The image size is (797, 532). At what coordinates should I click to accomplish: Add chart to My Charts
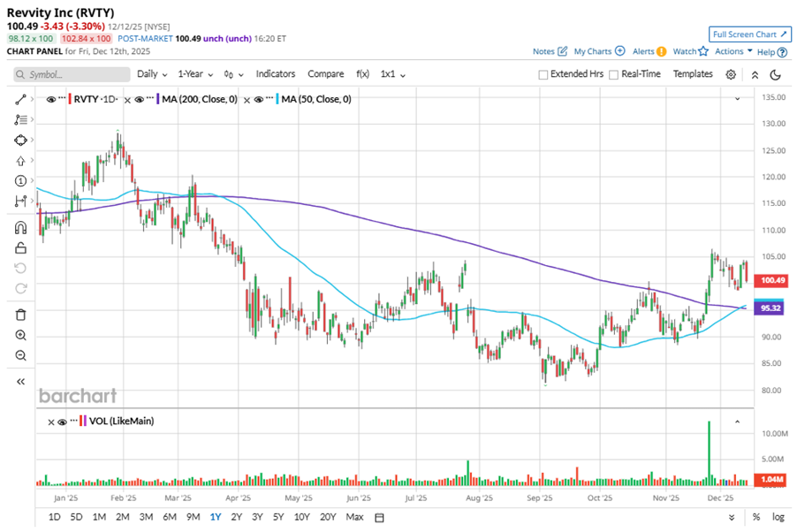pyautogui.click(x=599, y=51)
